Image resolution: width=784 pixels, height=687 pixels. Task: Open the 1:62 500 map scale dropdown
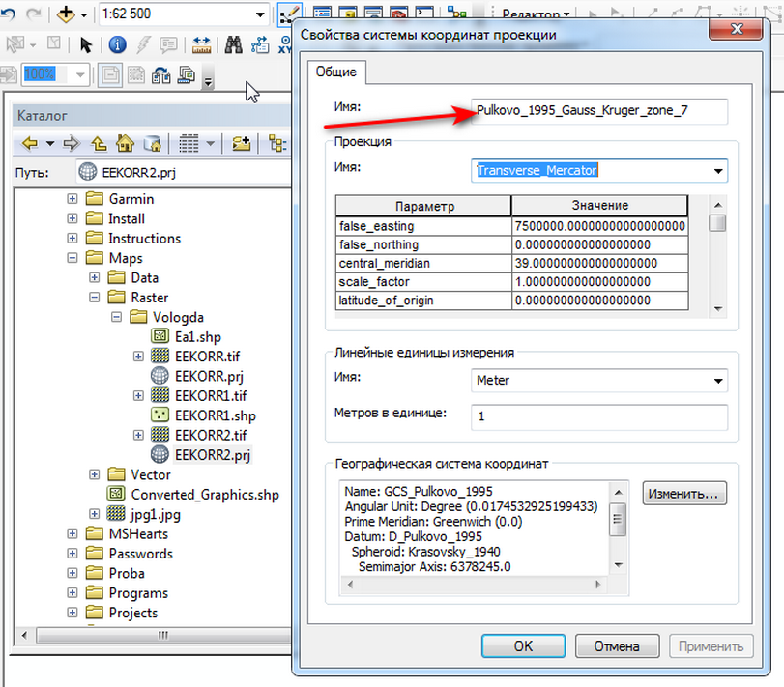tap(259, 14)
